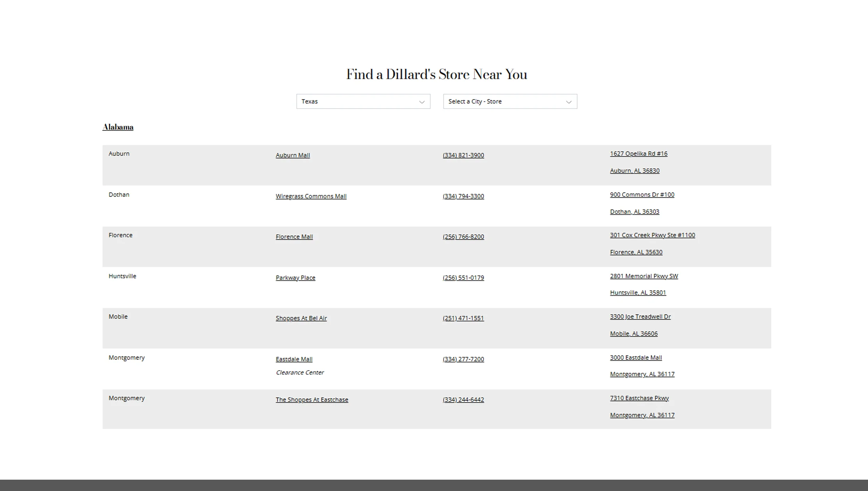This screenshot has height=491, width=868.
Task: Open the Parkway Place store page
Action: pyautogui.click(x=295, y=277)
